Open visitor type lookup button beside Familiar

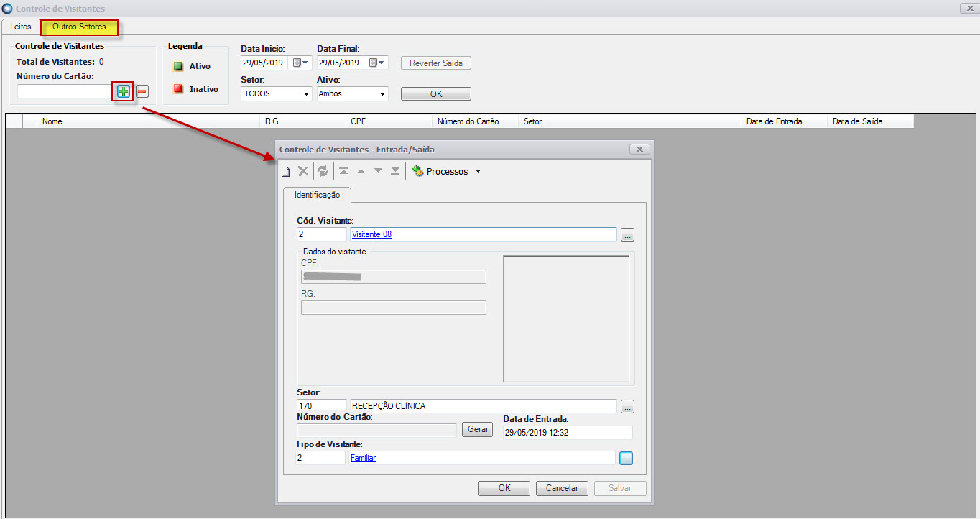point(626,458)
